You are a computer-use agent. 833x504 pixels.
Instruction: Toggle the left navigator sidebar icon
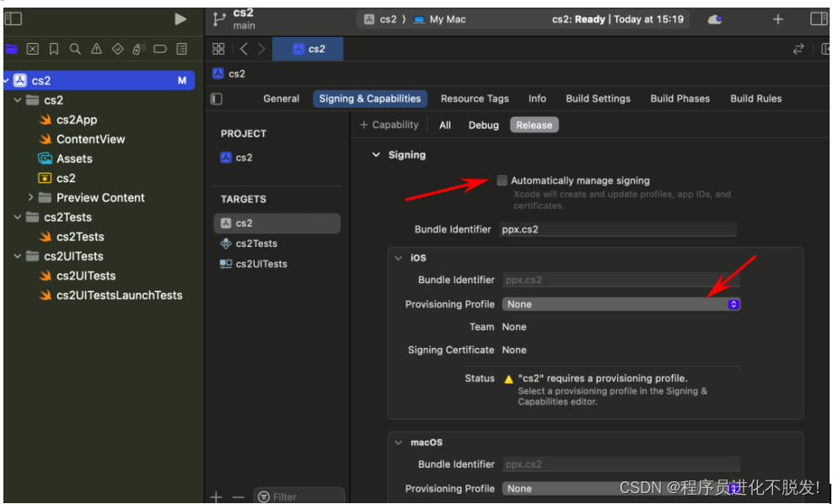tap(13, 19)
